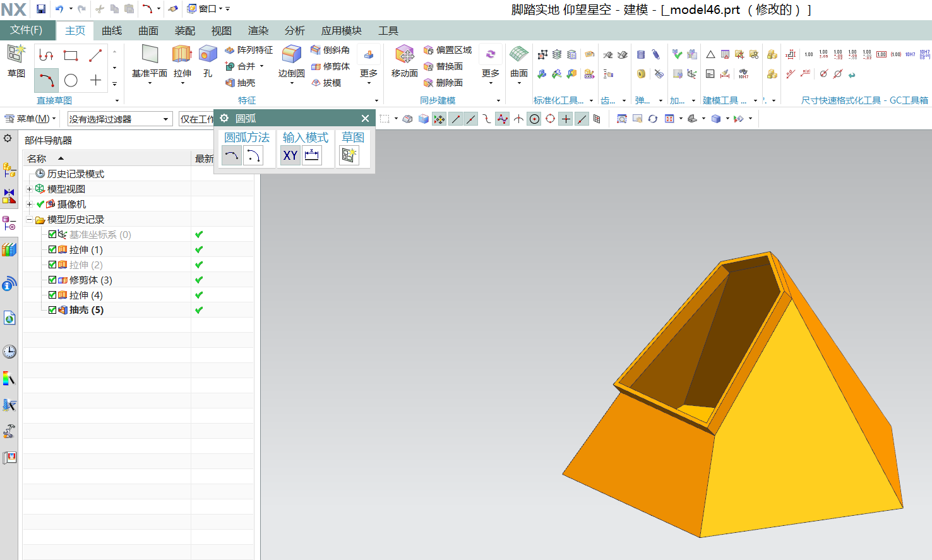This screenshot has height=560, width=932.
Task: Uncheck the 抽壳 (5) feature checkbox
Action: (x=52, y=310)
